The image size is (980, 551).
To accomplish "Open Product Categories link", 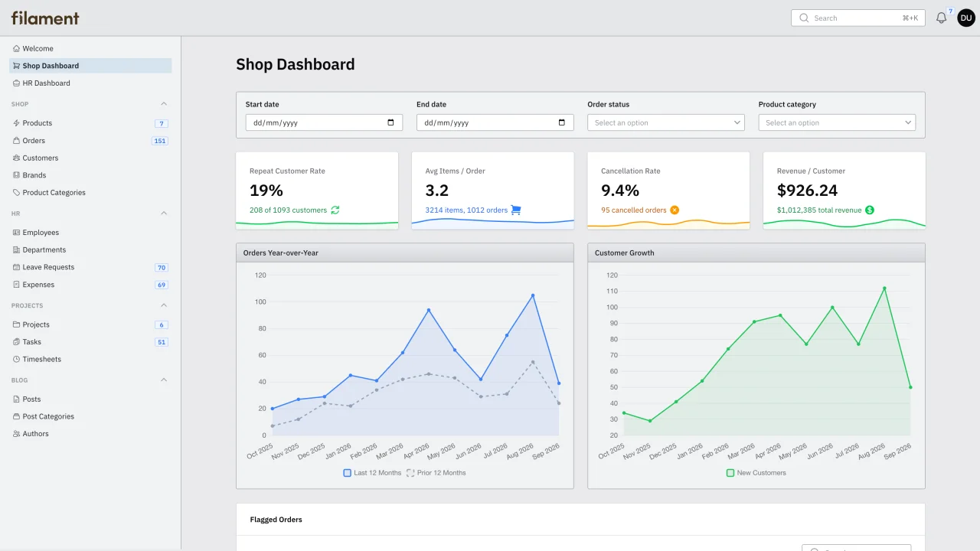I will tap(90, 193).
